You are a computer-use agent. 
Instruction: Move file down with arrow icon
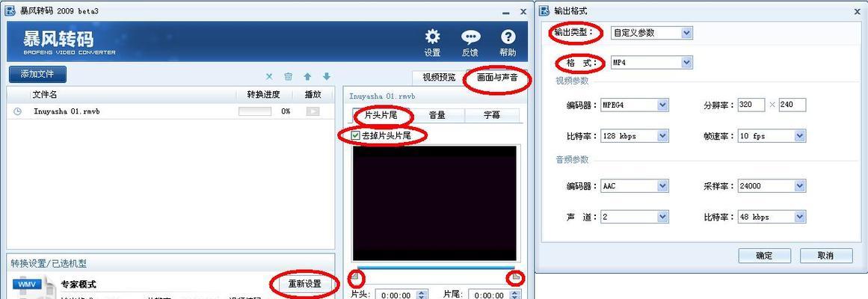tap(327, 77)
